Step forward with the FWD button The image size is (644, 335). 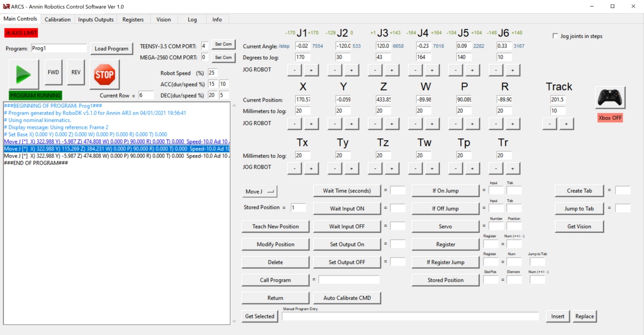tap(53, 72)
